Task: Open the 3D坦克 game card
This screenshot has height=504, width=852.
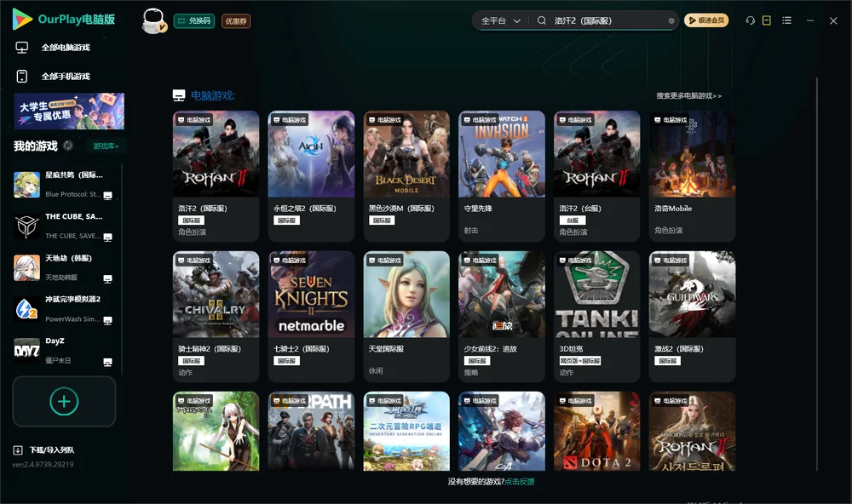Action: click(x=596, y=317)
